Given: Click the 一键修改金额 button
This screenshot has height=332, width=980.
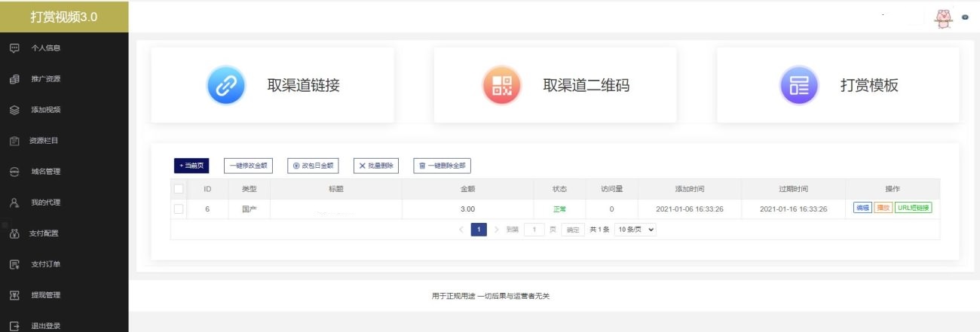Looking at the screenshot, I should point(248,166).
